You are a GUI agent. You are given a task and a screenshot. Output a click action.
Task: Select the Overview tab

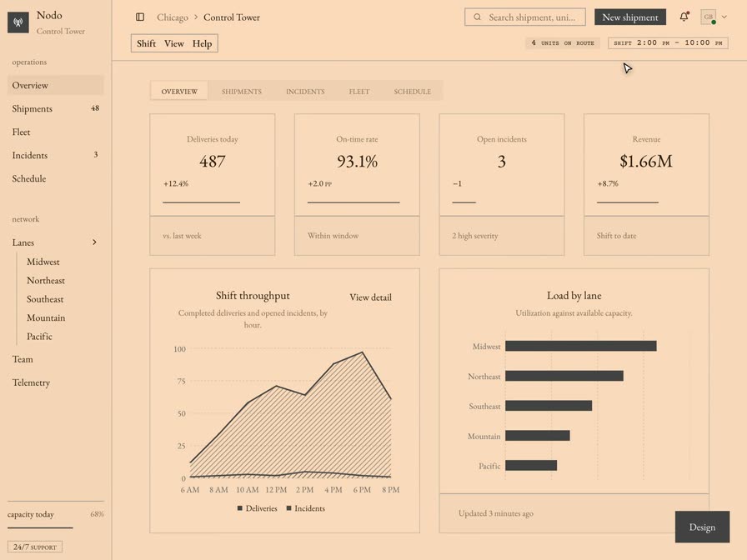pyautogui.click(x=179, y=91)
